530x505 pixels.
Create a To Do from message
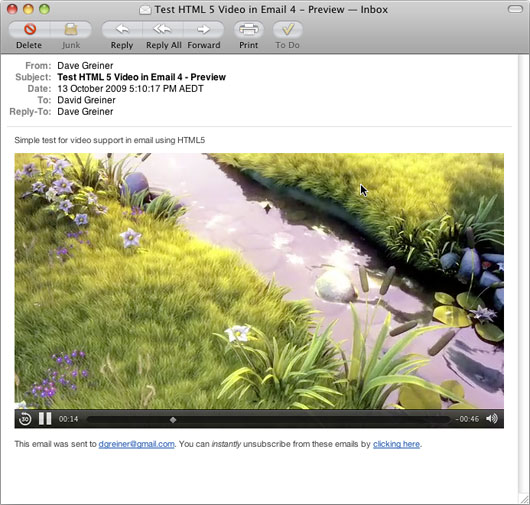click(x=288, y=30)
